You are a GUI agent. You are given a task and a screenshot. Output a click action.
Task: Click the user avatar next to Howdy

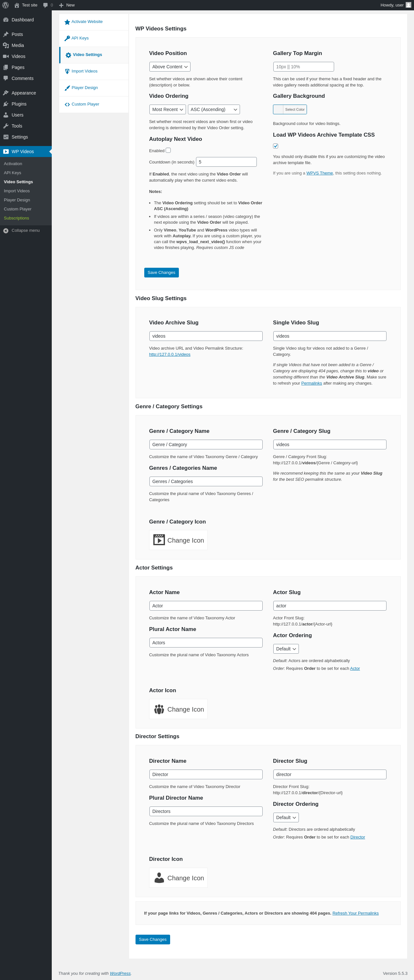(408, 5)
